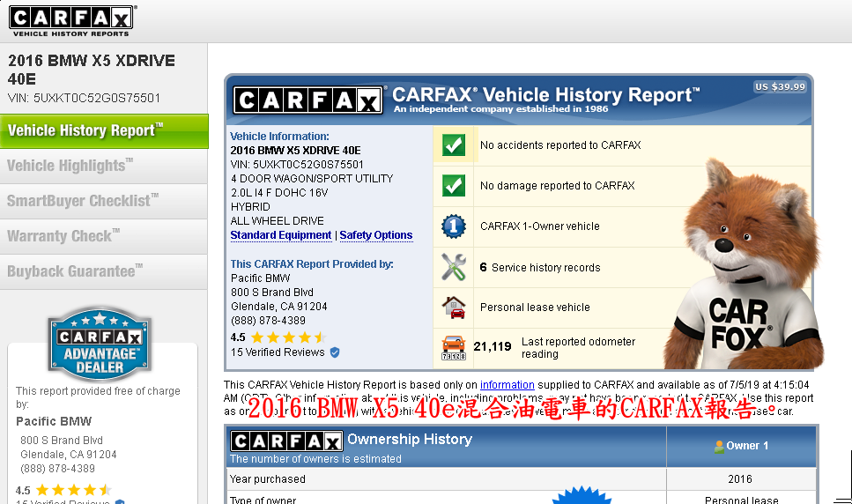Click the 'ALL WHEEL DRIVE' spec line
This screenshot has width=852, height=504.
coord(278,221)
